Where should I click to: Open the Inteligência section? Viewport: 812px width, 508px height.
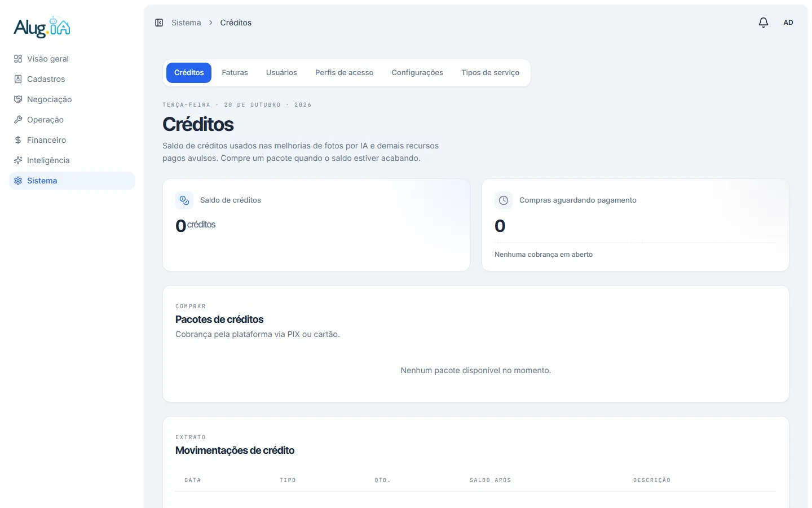72,160
